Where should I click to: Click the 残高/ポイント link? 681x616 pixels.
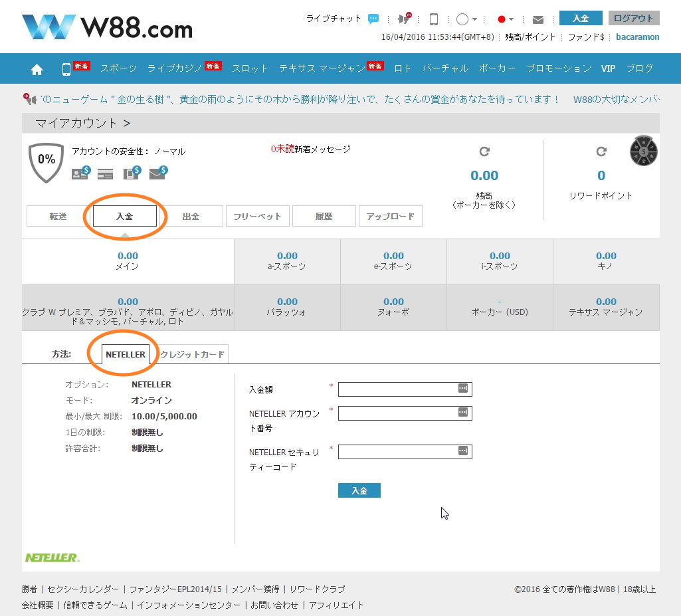click(x=530, y=37)
